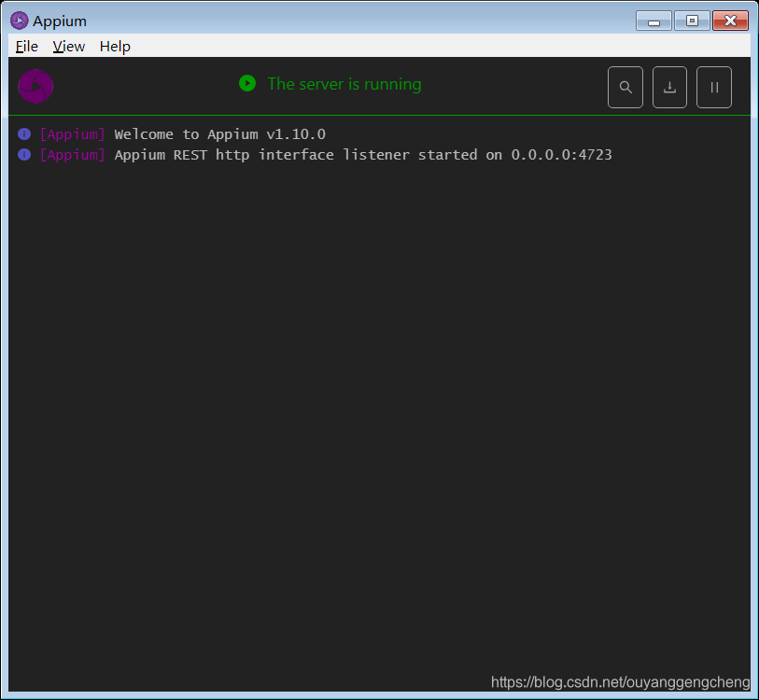Click info icon beside REST http interface log
Image resolution: width=759 pixels, height=700 pixels.
(x=24, y=154)
